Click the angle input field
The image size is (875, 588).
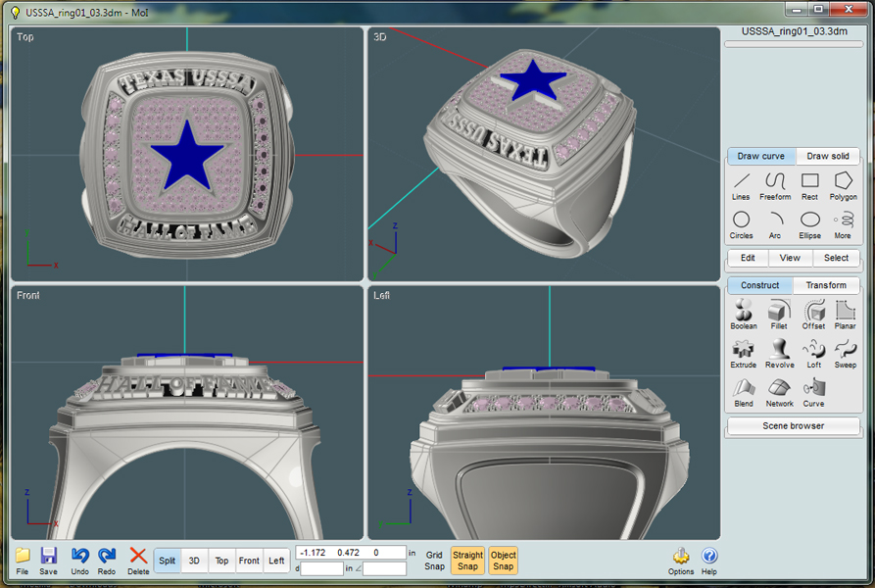coord(384,568)
